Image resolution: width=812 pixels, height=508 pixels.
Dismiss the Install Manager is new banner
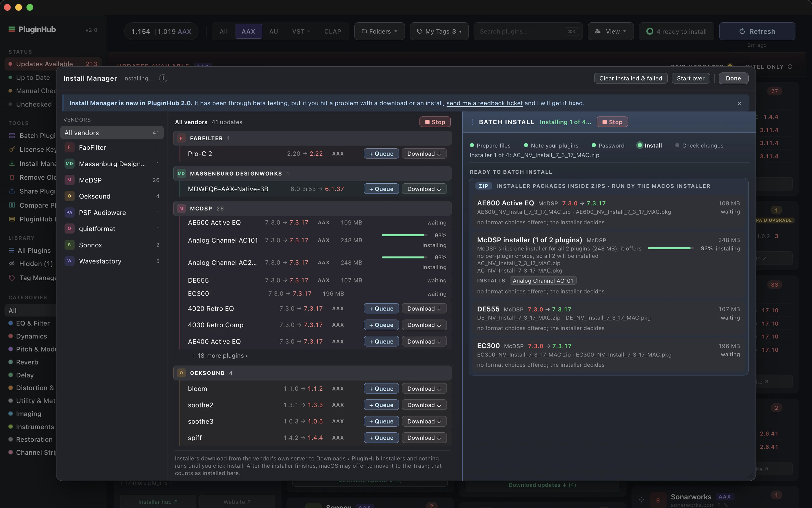coord(739,104)
